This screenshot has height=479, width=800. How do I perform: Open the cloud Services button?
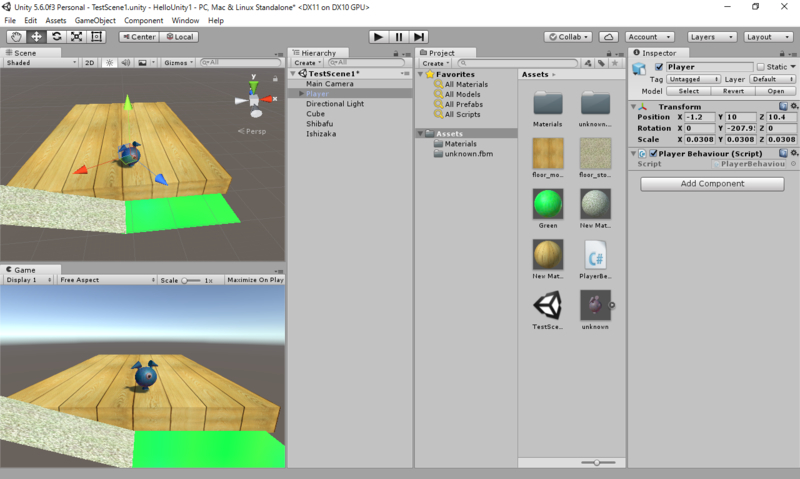[x=608, y=37]
